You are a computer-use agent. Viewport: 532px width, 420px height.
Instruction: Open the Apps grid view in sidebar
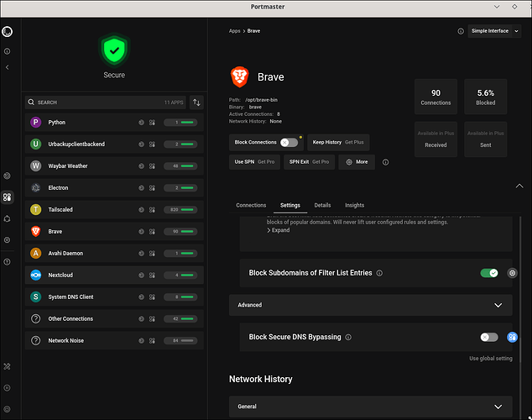7,197
